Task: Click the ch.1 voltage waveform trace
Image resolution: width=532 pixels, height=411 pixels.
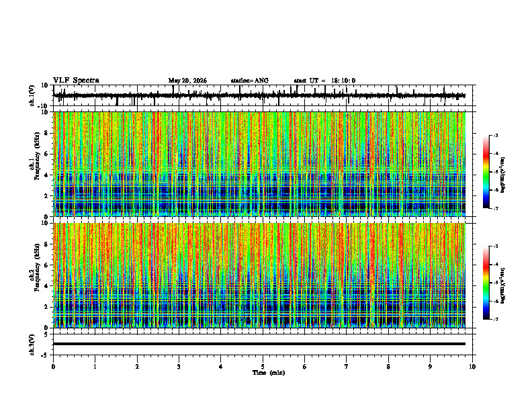Action: coord(259,95)
